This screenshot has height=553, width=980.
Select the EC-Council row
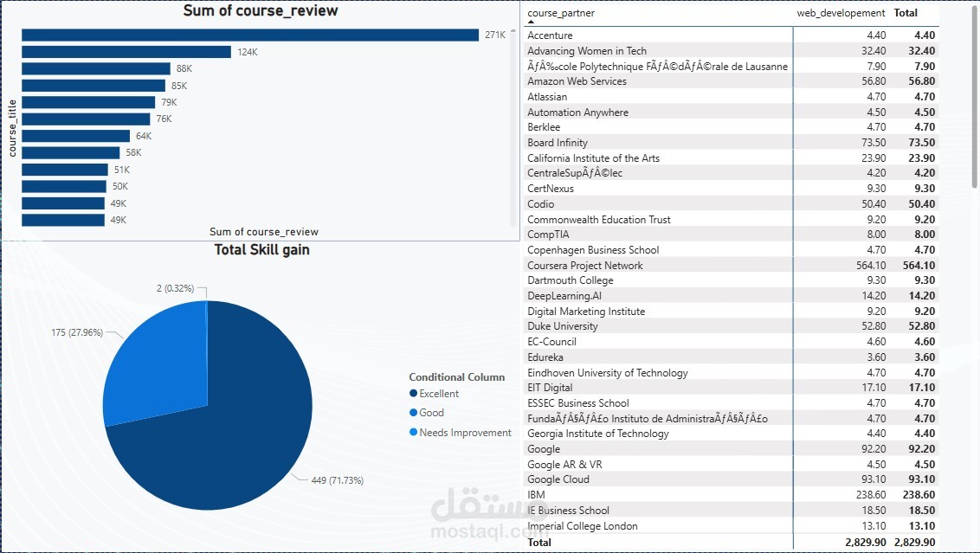tap(731, 342)
